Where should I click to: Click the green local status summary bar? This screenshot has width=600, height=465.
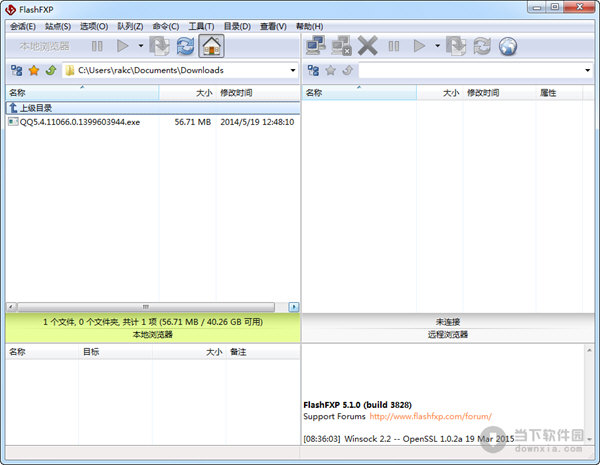[x=153, y=328]
